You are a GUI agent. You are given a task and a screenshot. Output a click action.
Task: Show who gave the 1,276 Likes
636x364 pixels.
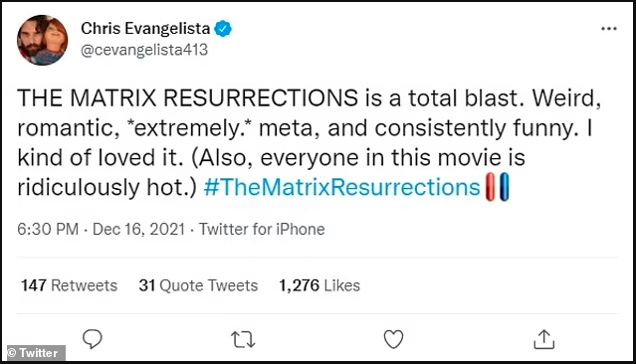319,285
